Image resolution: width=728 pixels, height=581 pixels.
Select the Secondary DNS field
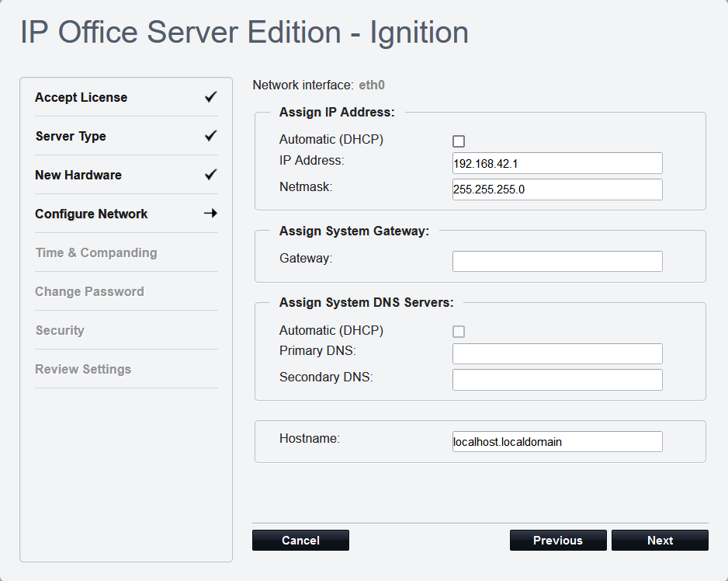557,380
